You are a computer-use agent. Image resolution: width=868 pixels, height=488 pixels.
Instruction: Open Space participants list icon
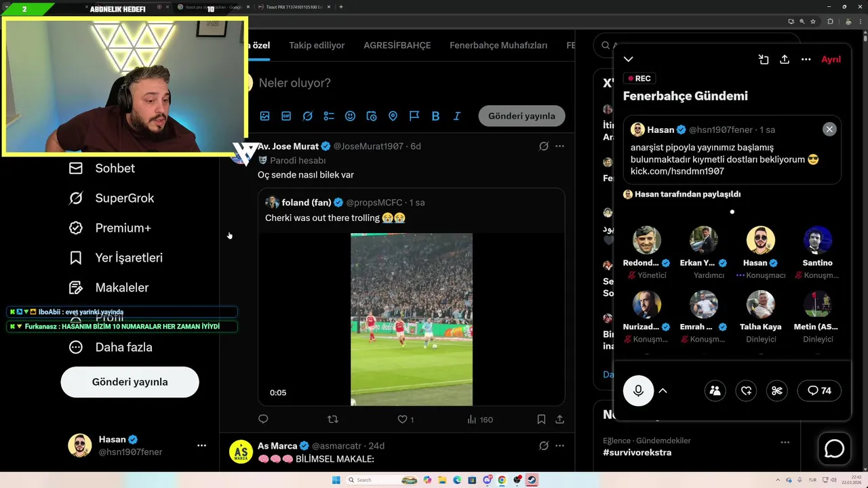coord(715,391)
